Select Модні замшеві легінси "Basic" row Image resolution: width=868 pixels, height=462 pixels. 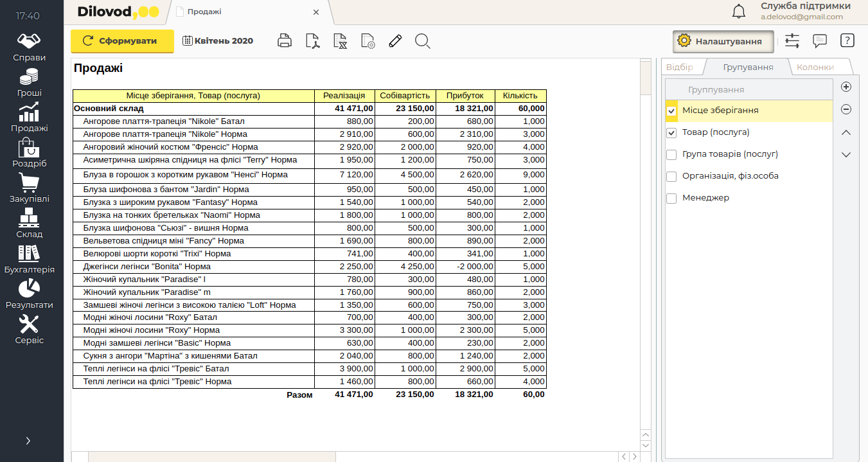pos(309,343)
